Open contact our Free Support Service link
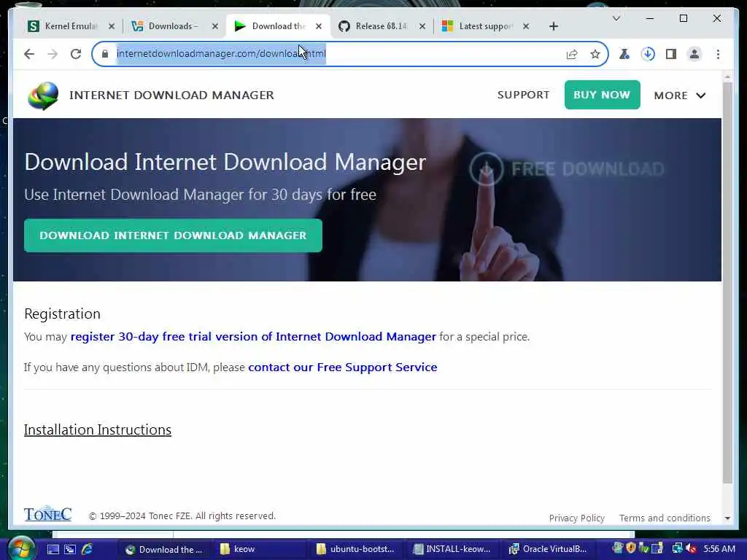The width and height of the screenshot is (747, 560). 343,367
